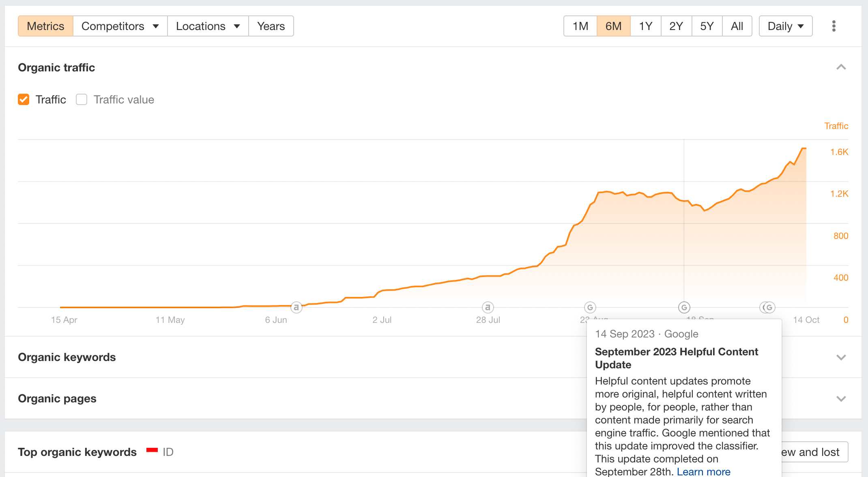Open the Daily granularity dropdown
The height and width of the screenshot is (477, 868).
(x=785, y=26)
